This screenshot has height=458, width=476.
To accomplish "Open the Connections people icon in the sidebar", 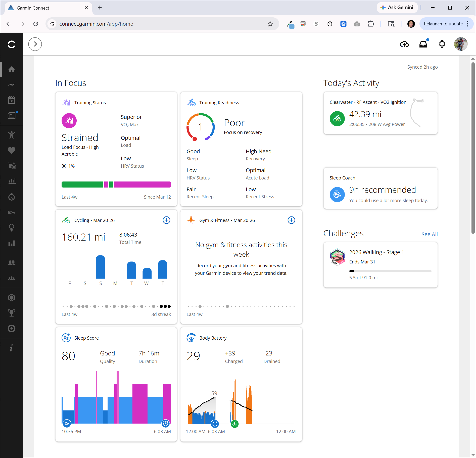I will (x=12, y=263).
